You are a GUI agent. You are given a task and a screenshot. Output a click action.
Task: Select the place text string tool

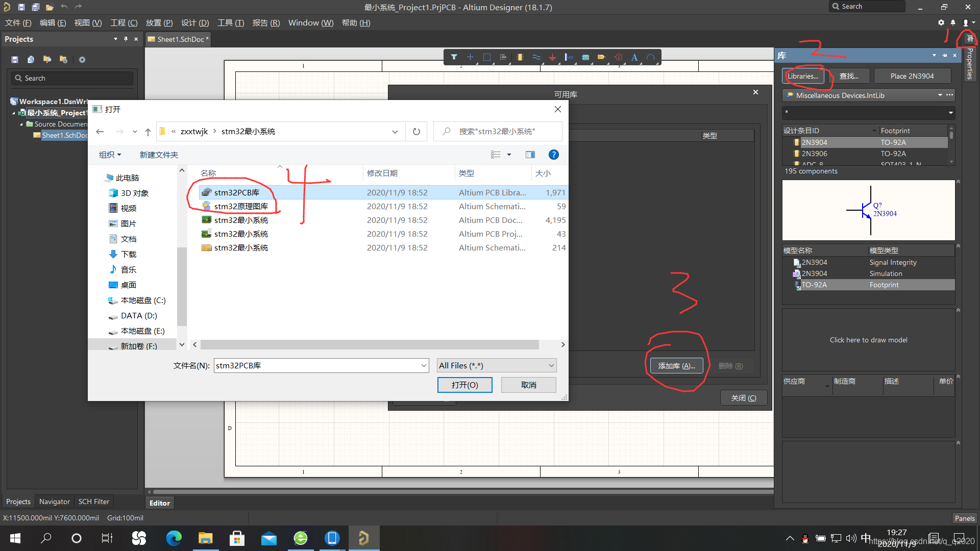coord(634,57)
